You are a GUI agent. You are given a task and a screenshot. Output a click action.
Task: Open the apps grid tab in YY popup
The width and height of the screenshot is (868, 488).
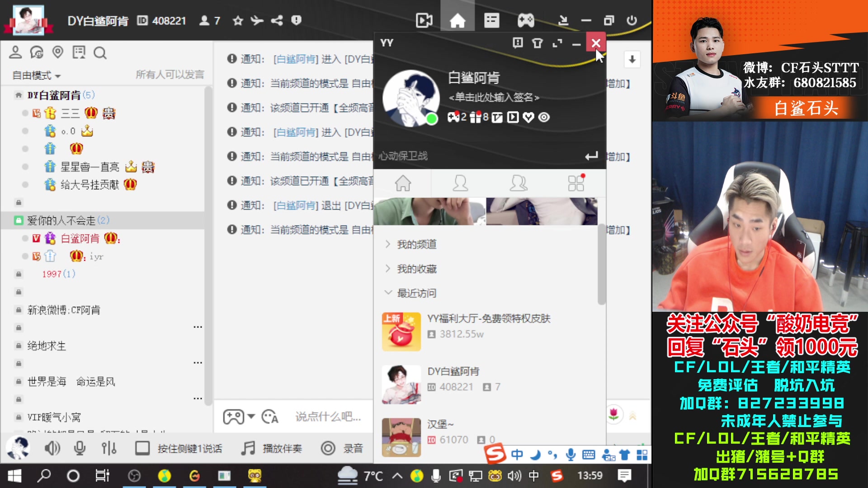point(576,183)
